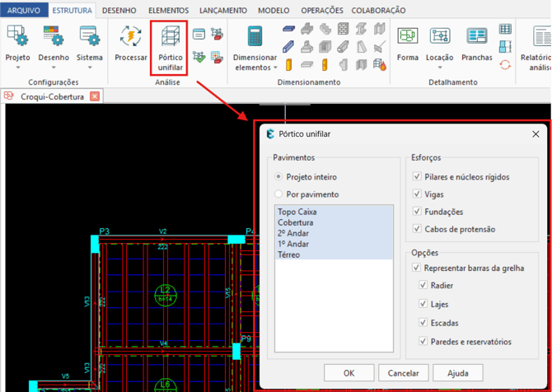Viewport: 552px width, 392px height.
Task: Open Sistema configuration icon
Action: pyautogui.click(x=90, y=36)
